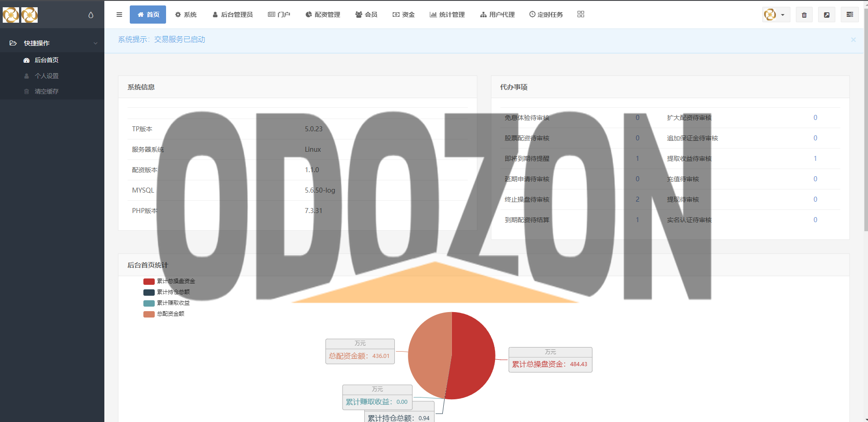Click the 扩大配资待审核 count value
The width and height of the screenshot is (868, 422).
pos(815,118)
